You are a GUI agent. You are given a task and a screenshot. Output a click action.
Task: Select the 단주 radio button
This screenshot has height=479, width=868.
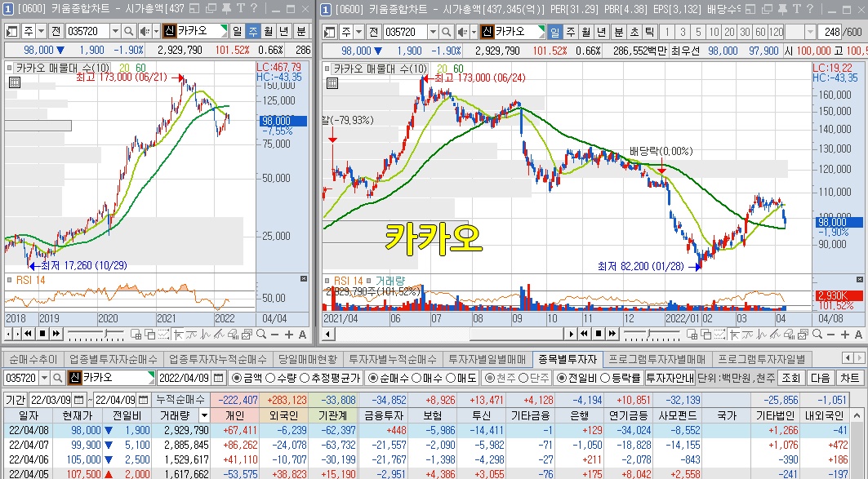523,378
